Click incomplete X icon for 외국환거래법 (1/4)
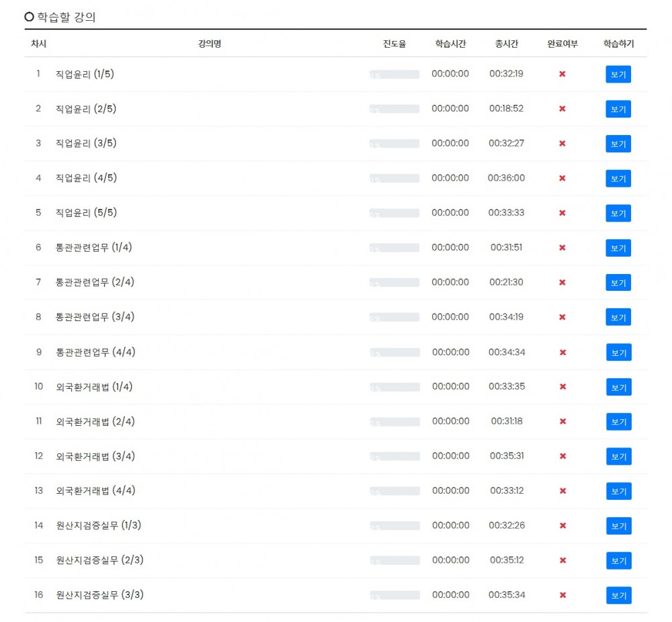 (562, 387)
